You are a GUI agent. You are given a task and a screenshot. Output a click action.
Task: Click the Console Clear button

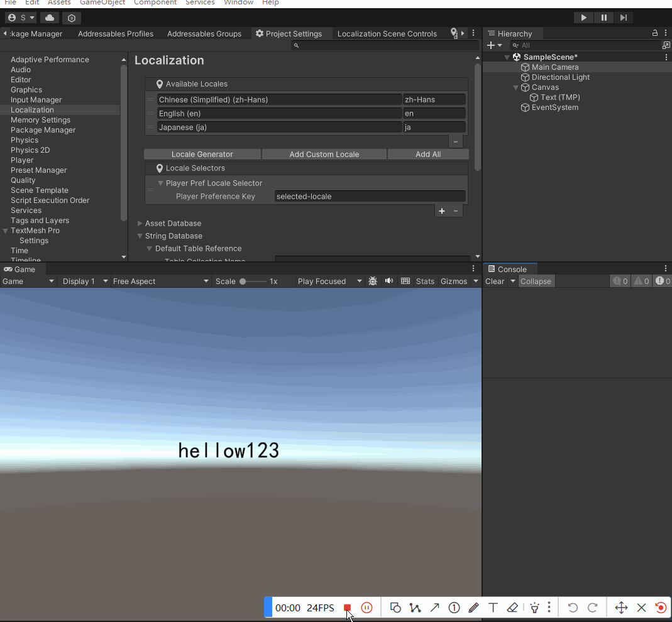pyautogui.click(x=495, y=281)
